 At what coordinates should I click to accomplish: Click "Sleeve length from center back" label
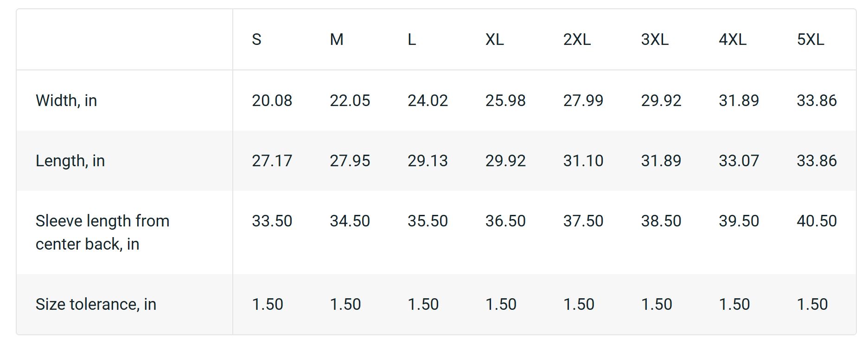click(102, 232)
